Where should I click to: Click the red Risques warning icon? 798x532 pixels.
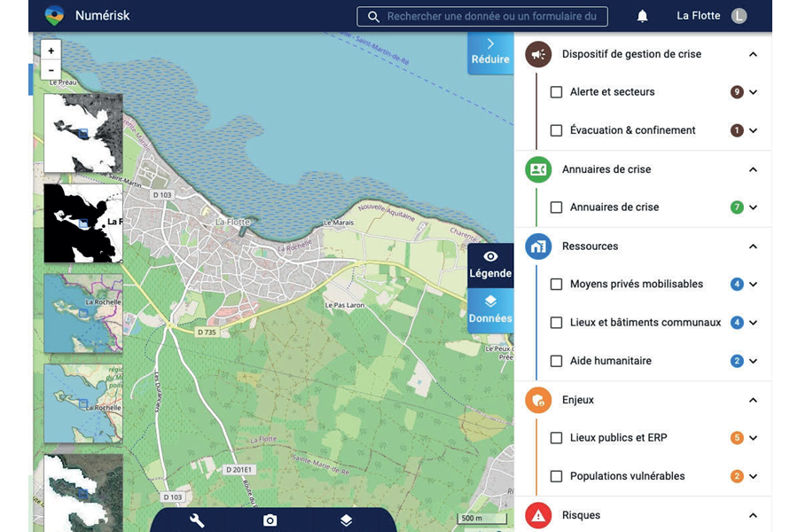point(538,515)
